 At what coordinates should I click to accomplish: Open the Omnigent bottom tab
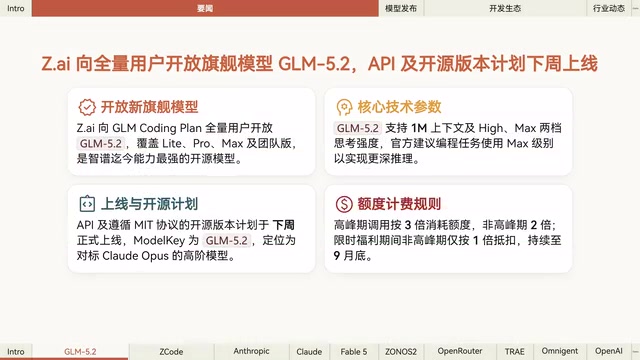coord(560,351)
